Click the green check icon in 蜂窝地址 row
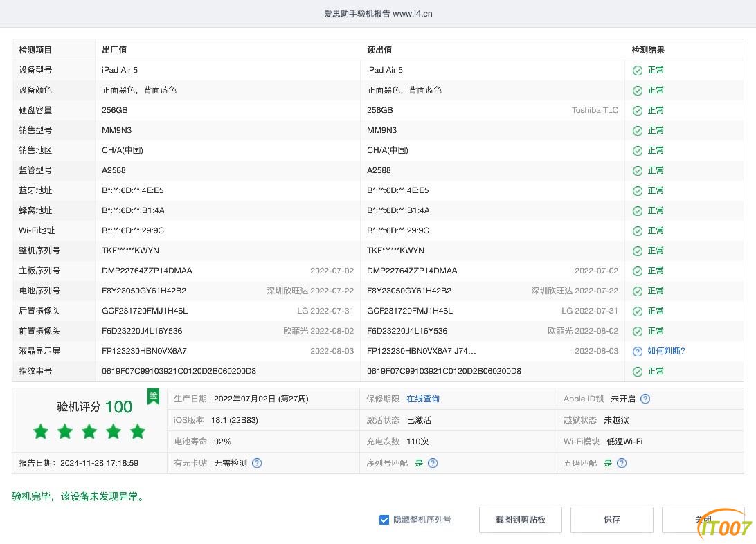The width and height of the screenshot is (756, 544). pyautogui.click(x=638, y=211)
